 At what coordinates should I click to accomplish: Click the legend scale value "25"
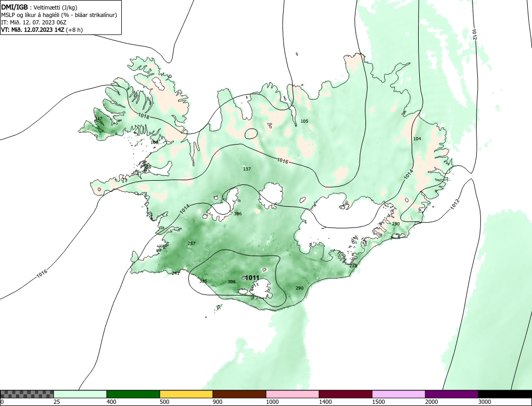56,402
